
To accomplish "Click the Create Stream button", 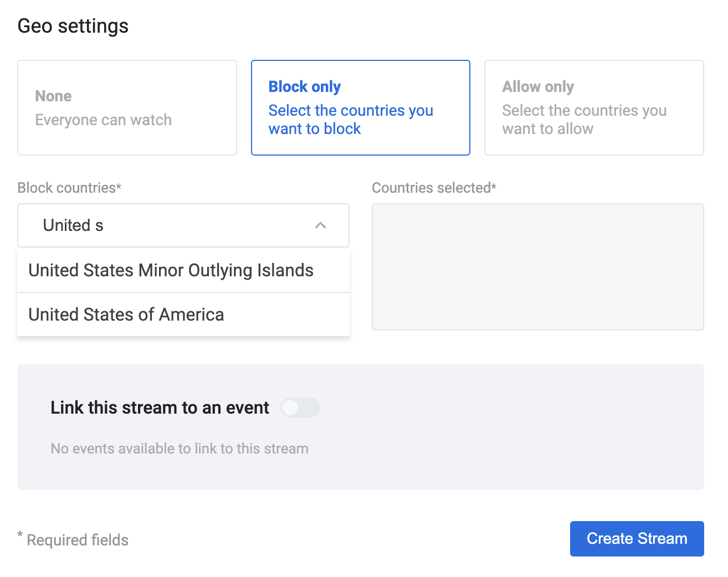I will point(637,538).
